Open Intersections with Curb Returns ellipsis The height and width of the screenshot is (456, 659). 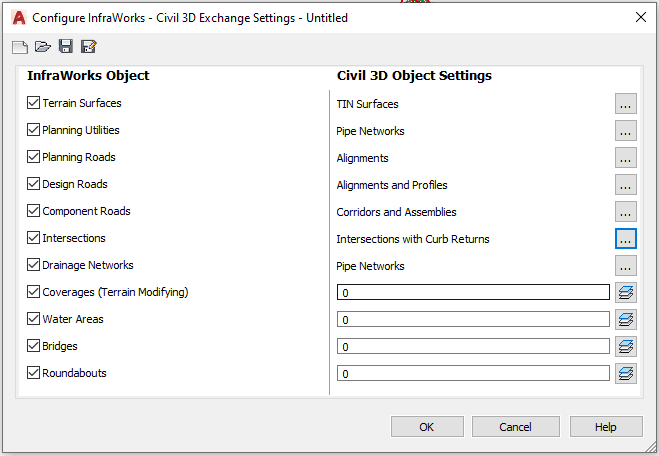[x=626, y=238]
